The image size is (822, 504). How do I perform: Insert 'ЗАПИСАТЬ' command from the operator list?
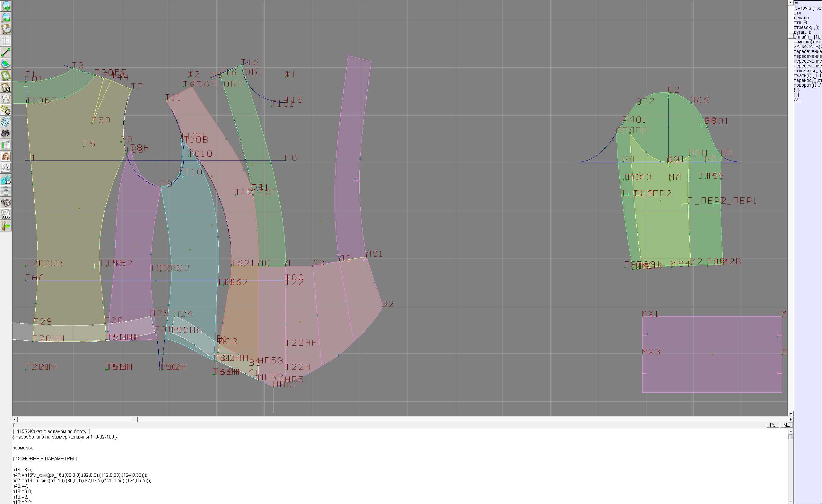(807, 47)
